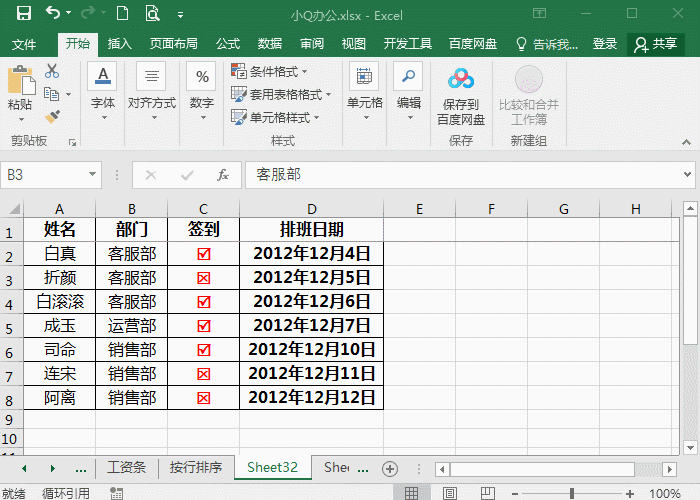Click the 共享 Share button
The height and width of the screenshot is (500, 700).
pyautogui.click(x=656, y=44)
